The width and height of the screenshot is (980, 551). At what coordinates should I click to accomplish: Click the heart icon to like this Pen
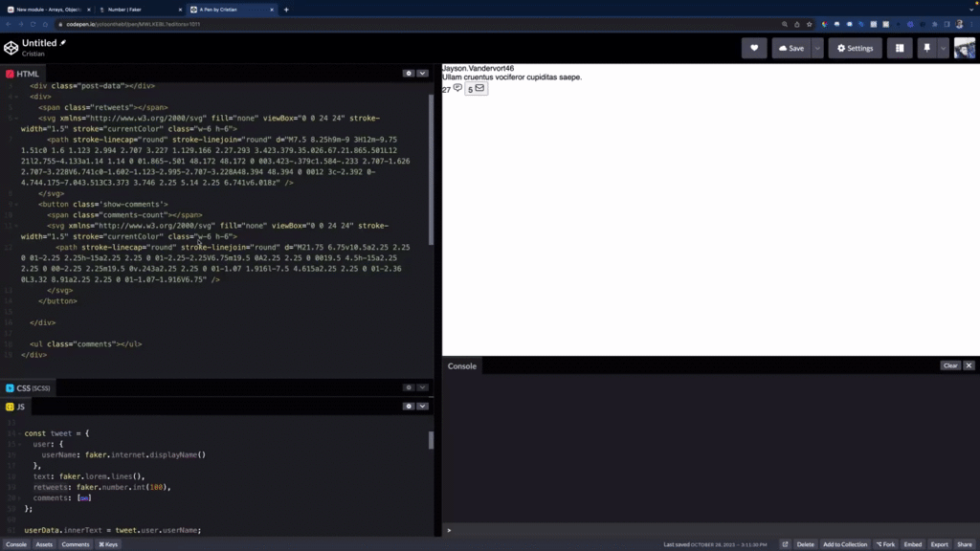(x=753, y=47)
